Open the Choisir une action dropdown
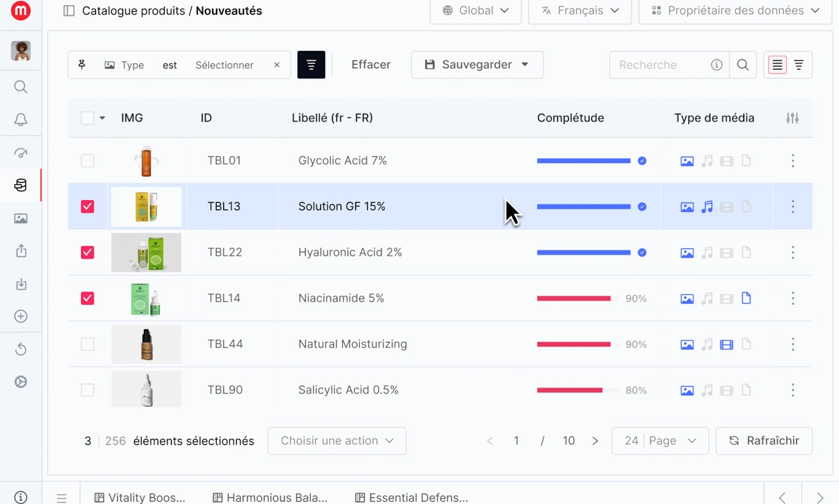 click(337, 441)
